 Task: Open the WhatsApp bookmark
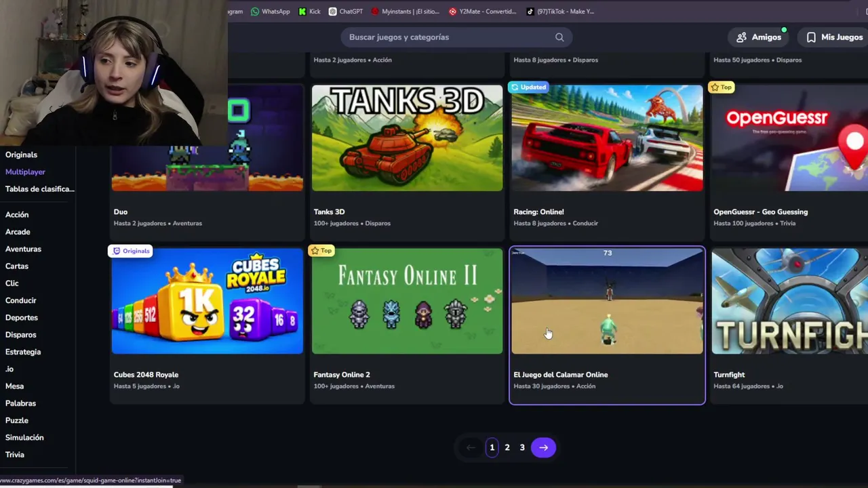(x=270, y=12)
